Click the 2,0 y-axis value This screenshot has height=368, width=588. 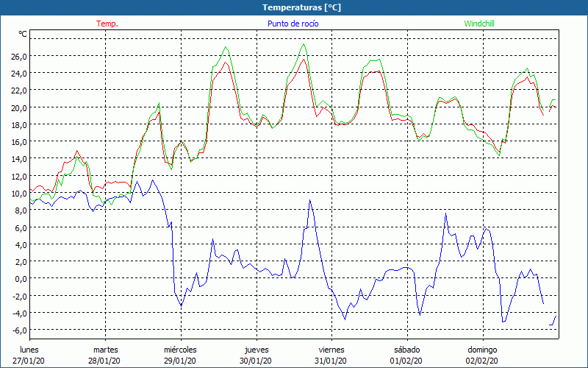click(21, 262)
